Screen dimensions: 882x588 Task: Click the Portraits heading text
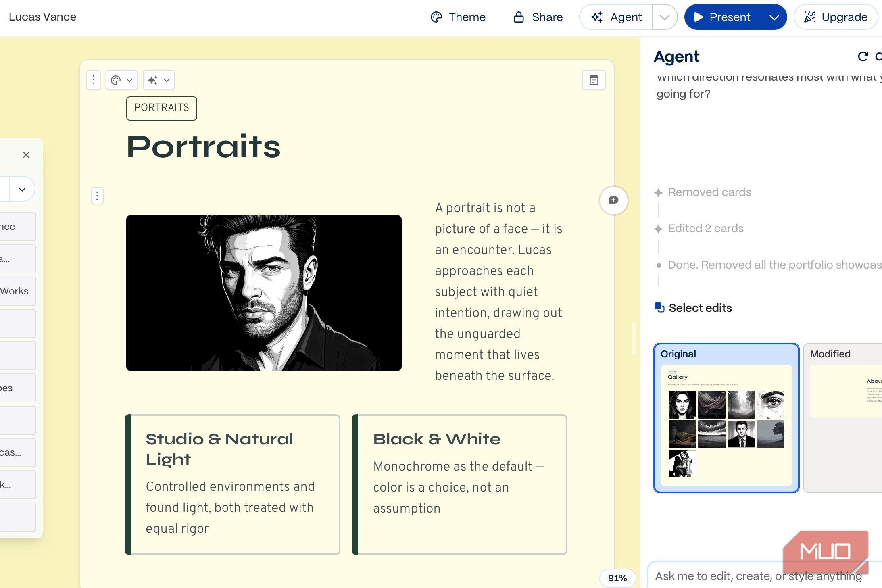click(x=204, y=146)
